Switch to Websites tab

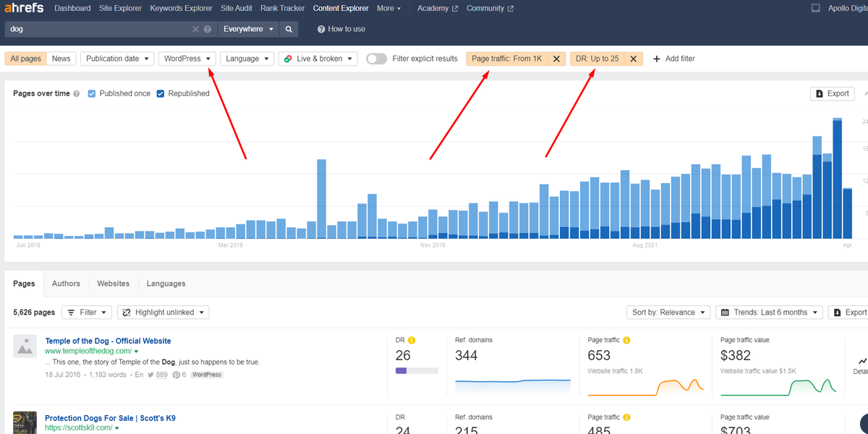tap(114, 284)
